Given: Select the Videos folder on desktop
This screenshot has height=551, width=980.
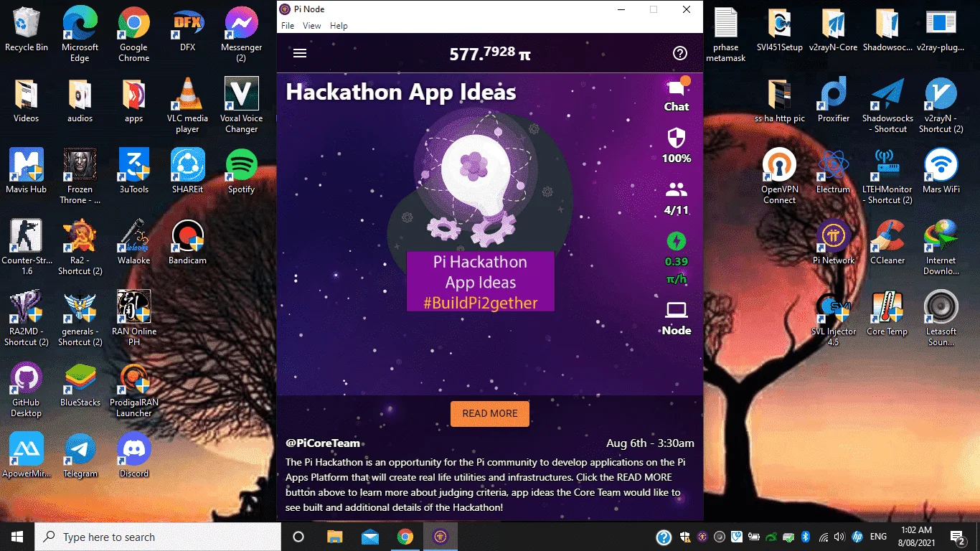Looking at the screenshot, I should click(x=27, y=100).
